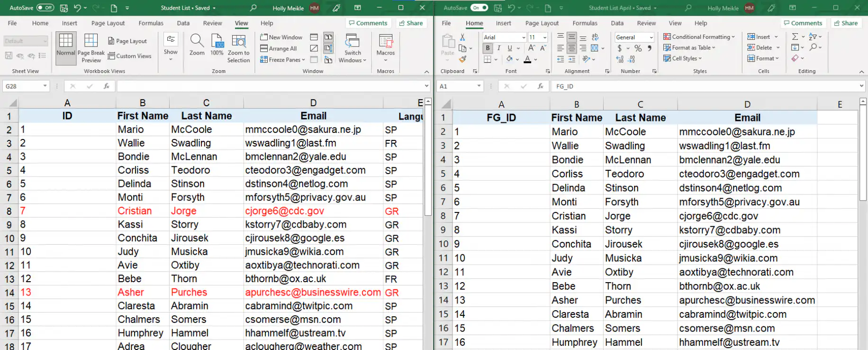Open the Formulas tab in left window
Image resolution: width=868 pixels, height=350 pixels.
[151, 23]
